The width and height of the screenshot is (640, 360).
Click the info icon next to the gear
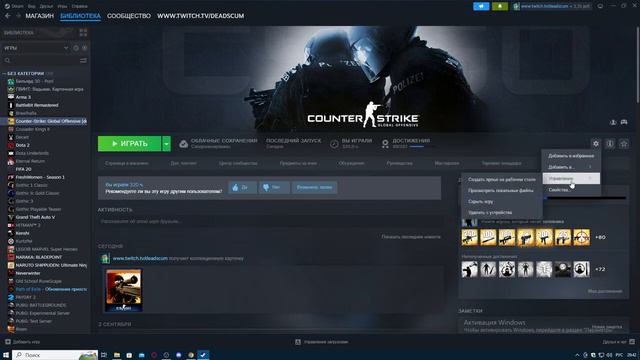(610, 144)
